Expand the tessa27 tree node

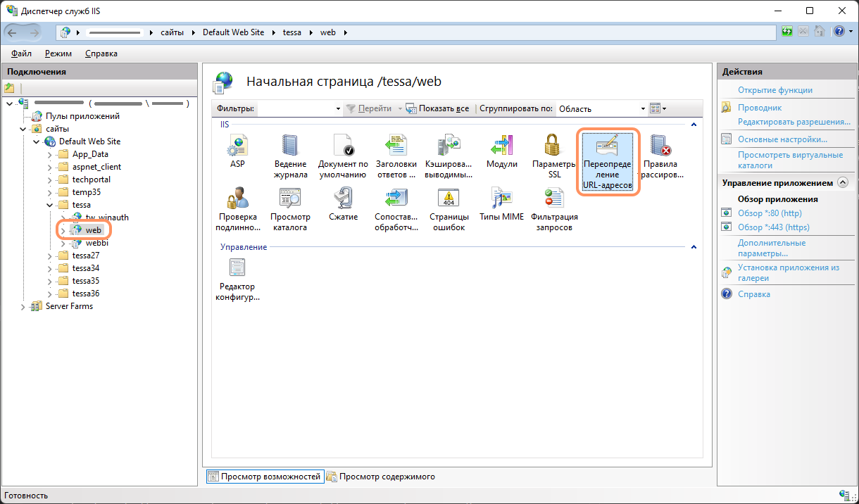point(50,256)
